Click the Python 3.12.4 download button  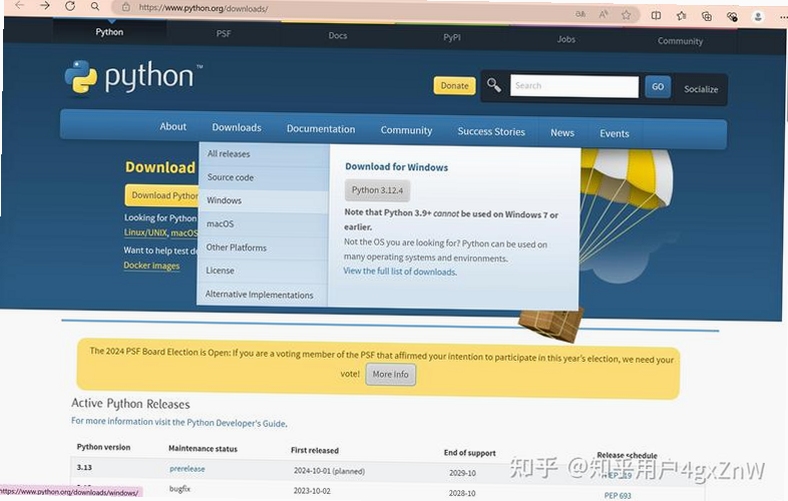coord(377,190)
